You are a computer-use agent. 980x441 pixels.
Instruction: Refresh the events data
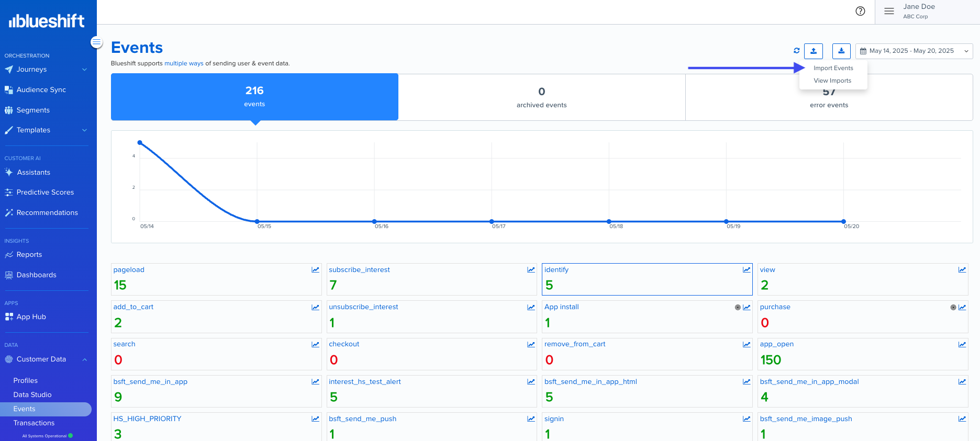coord(796,51)
